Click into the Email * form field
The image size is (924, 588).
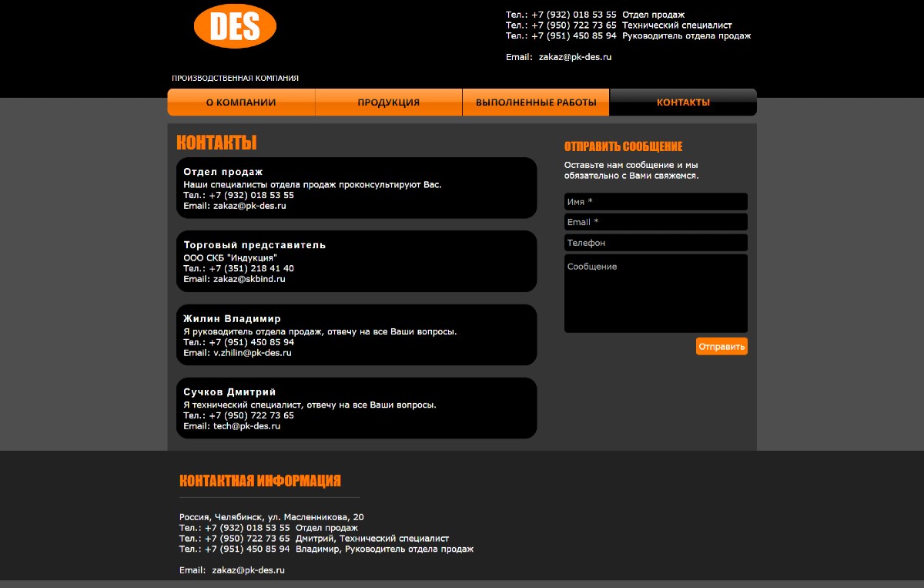(x=656, y=222)
